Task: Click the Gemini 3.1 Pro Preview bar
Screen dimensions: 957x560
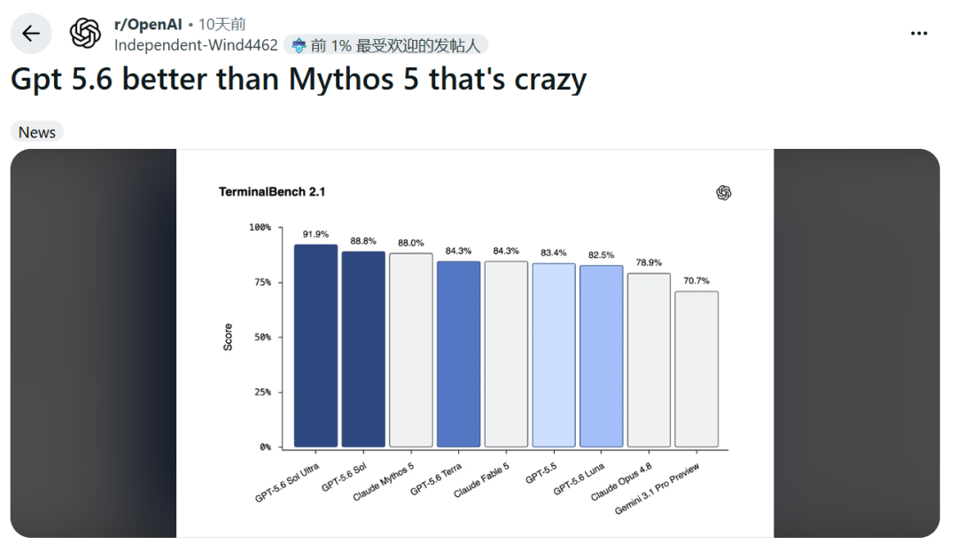Action: (x=696, y=369)
